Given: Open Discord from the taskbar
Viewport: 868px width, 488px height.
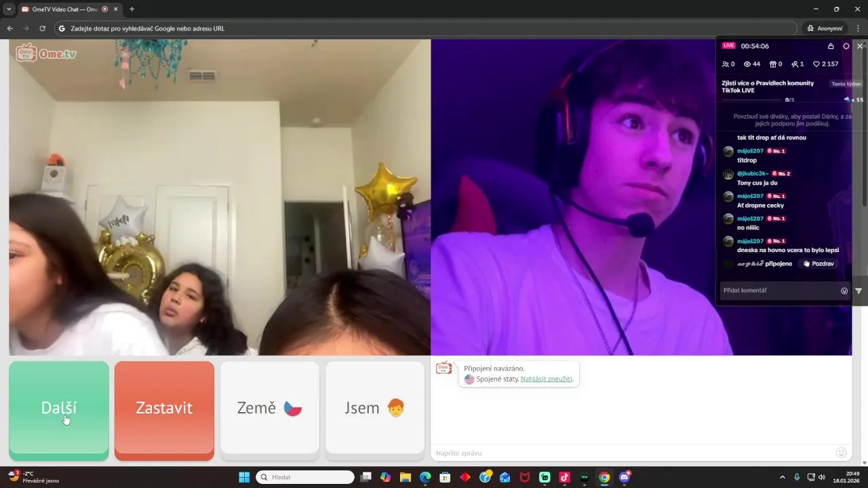Looking at the screenshot, I should [624, 477].
